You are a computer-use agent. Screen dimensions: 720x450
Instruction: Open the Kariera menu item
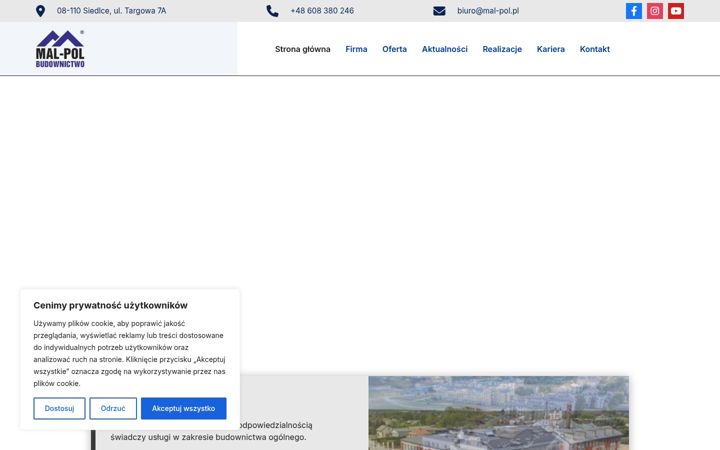(x=551, y=49)
